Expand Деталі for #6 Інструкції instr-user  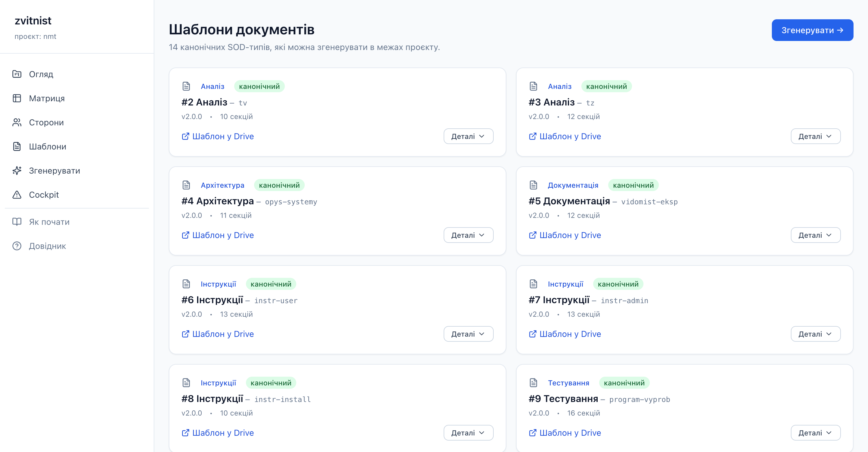pyautogui.click(x=468, y=334)
